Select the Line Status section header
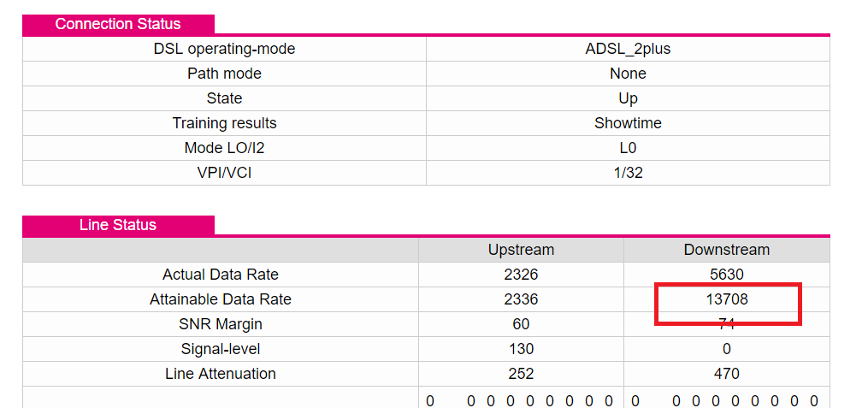The image size is (868, 408). (x=118, y=225)
